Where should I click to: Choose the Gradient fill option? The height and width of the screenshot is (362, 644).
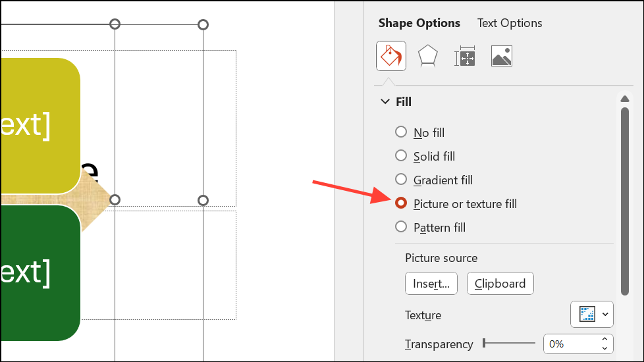(x=401, y=180)
